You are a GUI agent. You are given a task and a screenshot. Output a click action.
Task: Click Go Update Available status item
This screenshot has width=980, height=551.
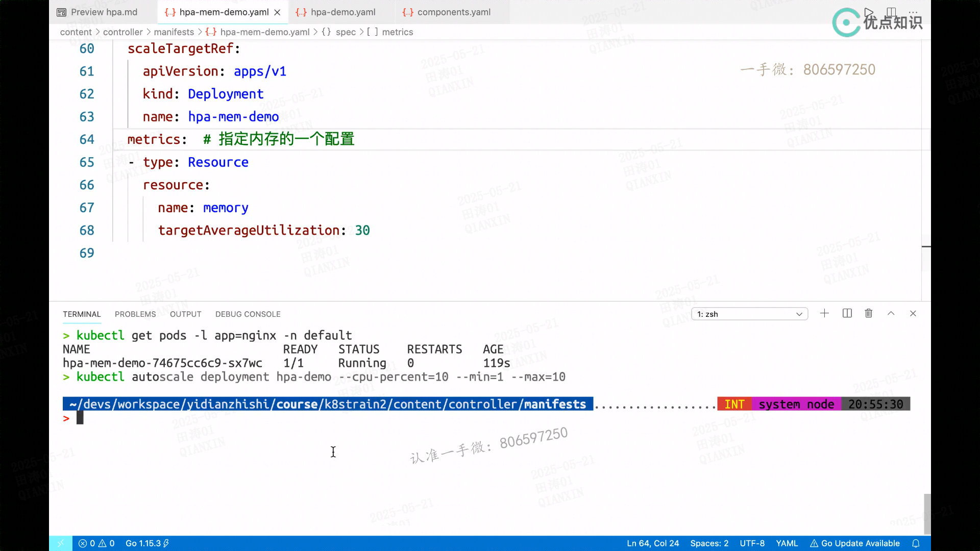click(855, 543)
